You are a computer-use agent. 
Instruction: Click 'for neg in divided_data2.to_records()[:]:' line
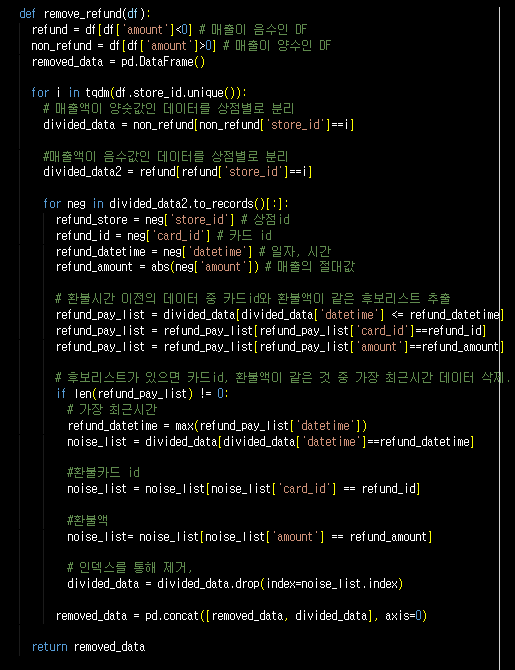[166, 203]
